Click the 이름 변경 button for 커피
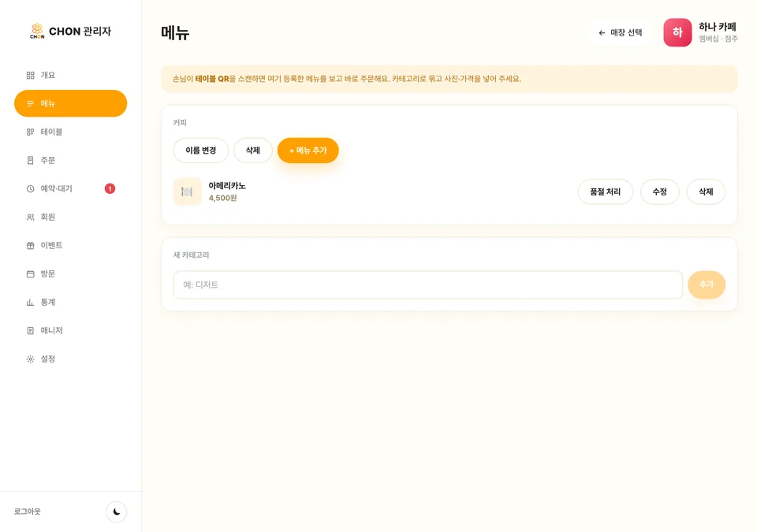The image size is (757, 532). point(201,151)
